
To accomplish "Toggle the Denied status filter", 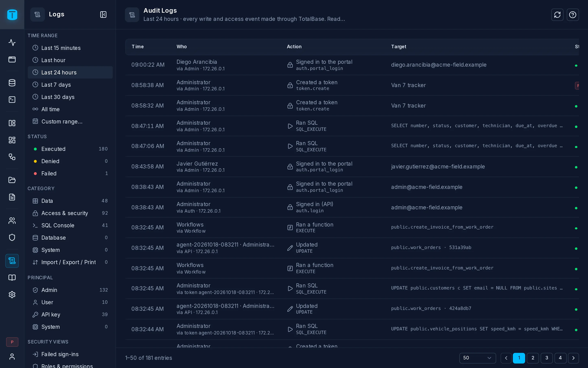I will tap(70, 161).
